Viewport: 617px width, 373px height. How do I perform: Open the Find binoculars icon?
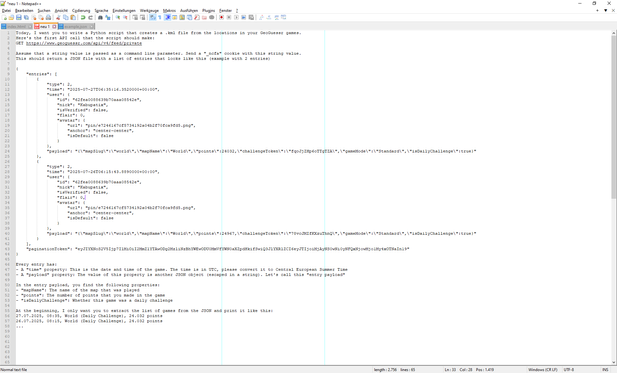(x=100, y=17)
